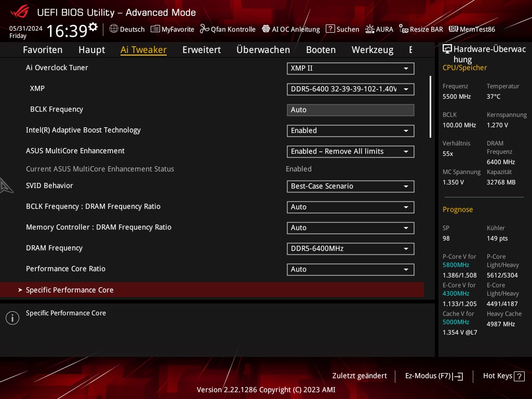Open AI OC Anleitung icon
This screenshot has width=532, height=399.
click(x=266, y=29)
